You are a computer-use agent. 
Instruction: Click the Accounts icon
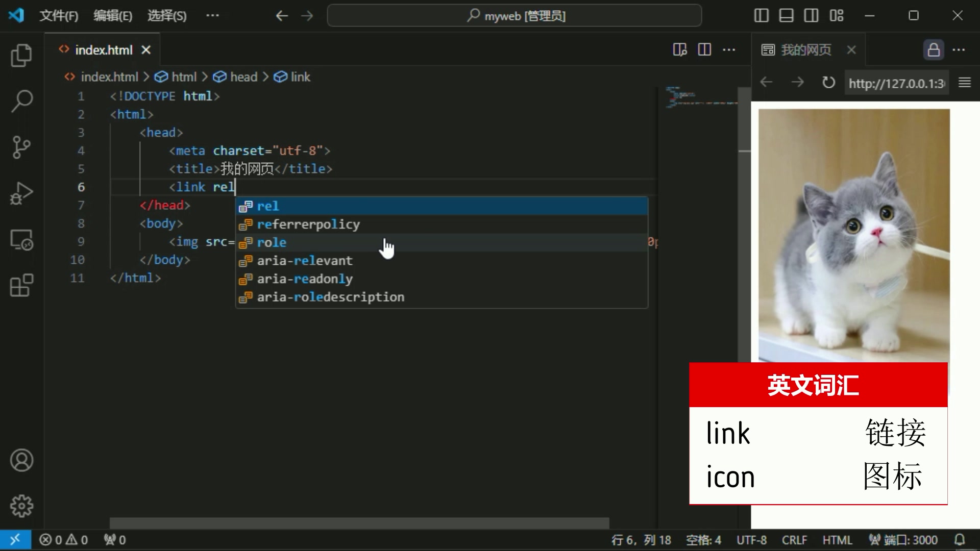tap(21, 460)
